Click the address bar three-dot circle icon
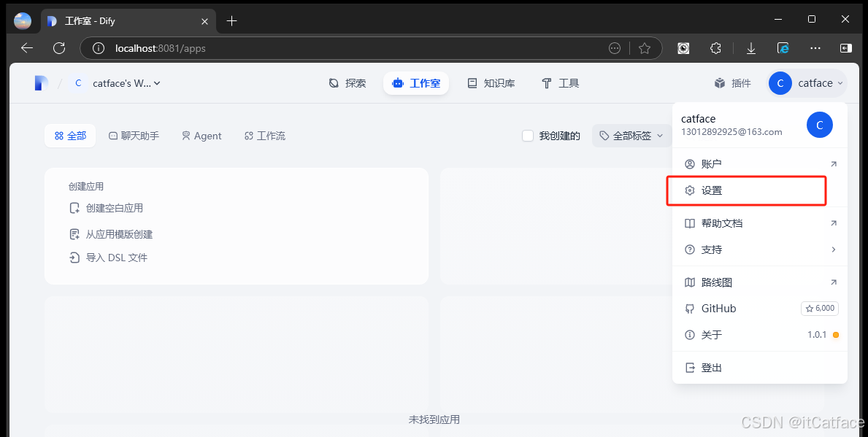Image resolution: width=868 pixels, height=437 pixels. (x=615, y=48)
